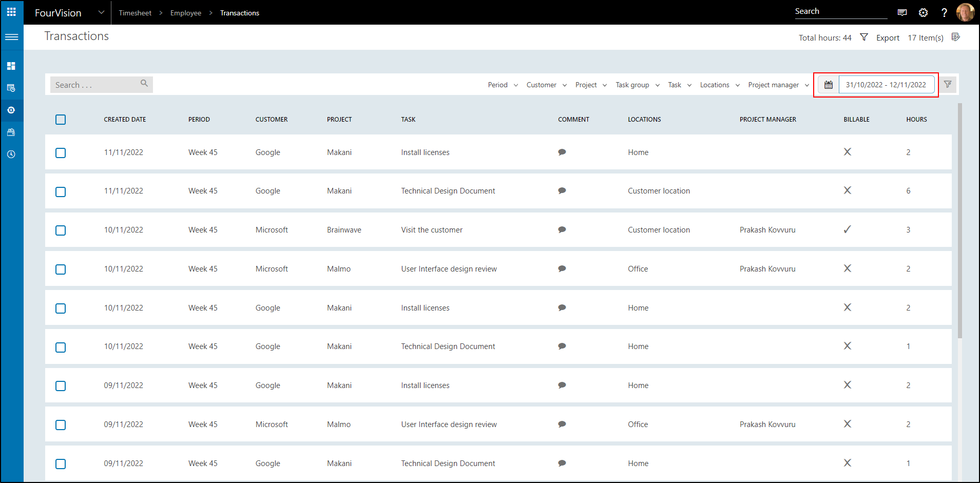Open comment bubble for Visit the customer row

tap(562, 229)
